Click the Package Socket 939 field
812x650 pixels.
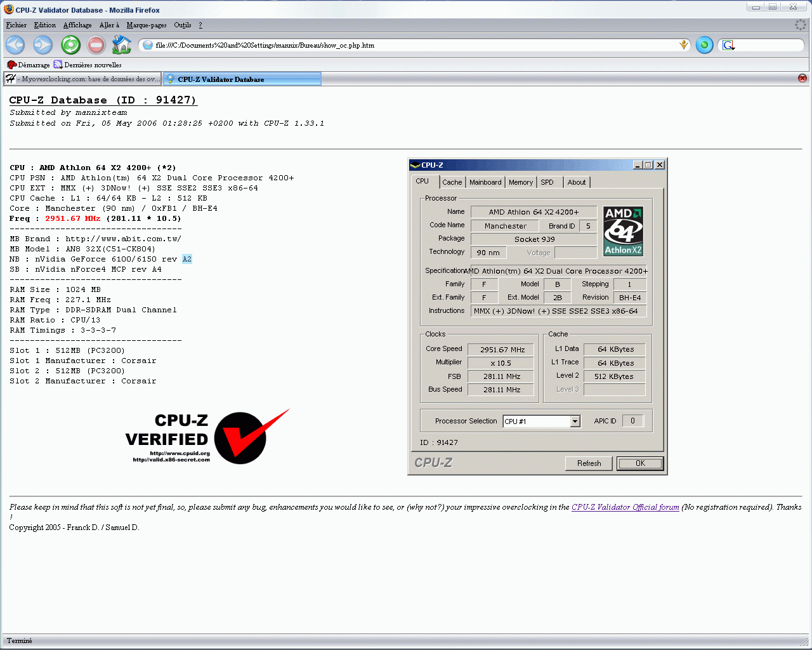534,239
